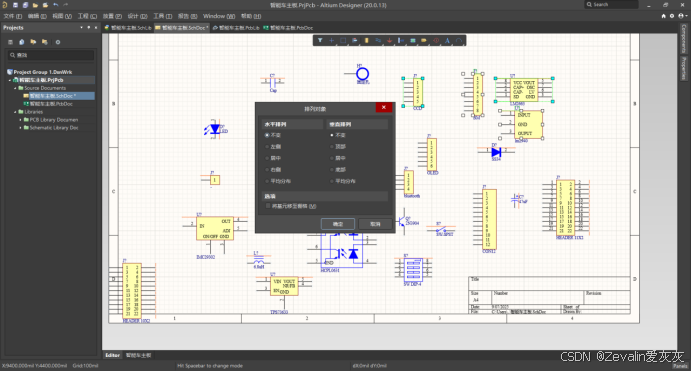Open the Projects panel dropdown arrow
This screenshot has width=692, height=371.
coord(81,27)
